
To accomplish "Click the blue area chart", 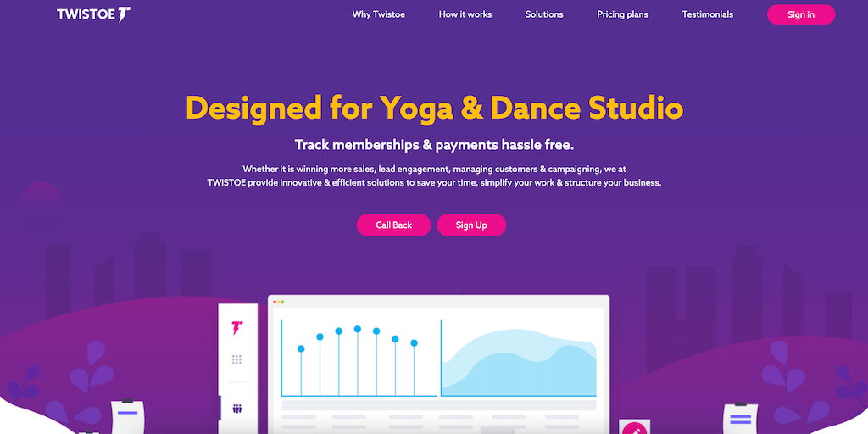I will click(x=517, y=364).
